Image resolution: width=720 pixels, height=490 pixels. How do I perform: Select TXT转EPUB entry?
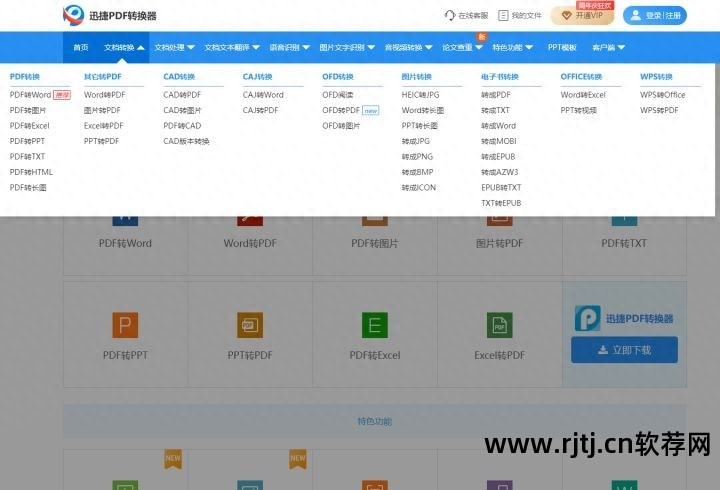pyautogui.click(x=501, y=203)
